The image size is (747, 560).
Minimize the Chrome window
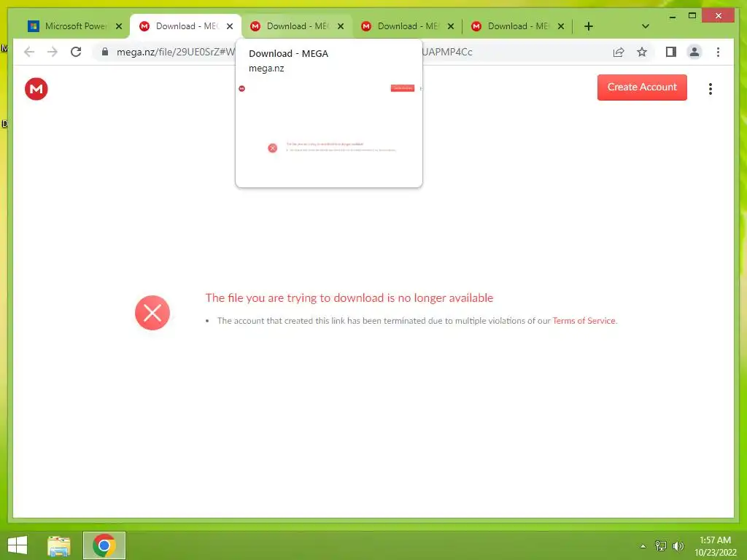click(672, 16)
